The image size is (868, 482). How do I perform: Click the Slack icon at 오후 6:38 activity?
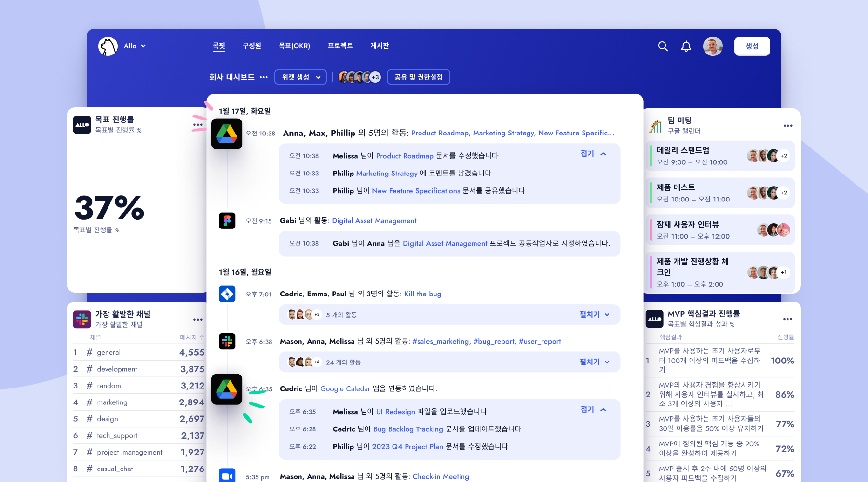point(227,341)
